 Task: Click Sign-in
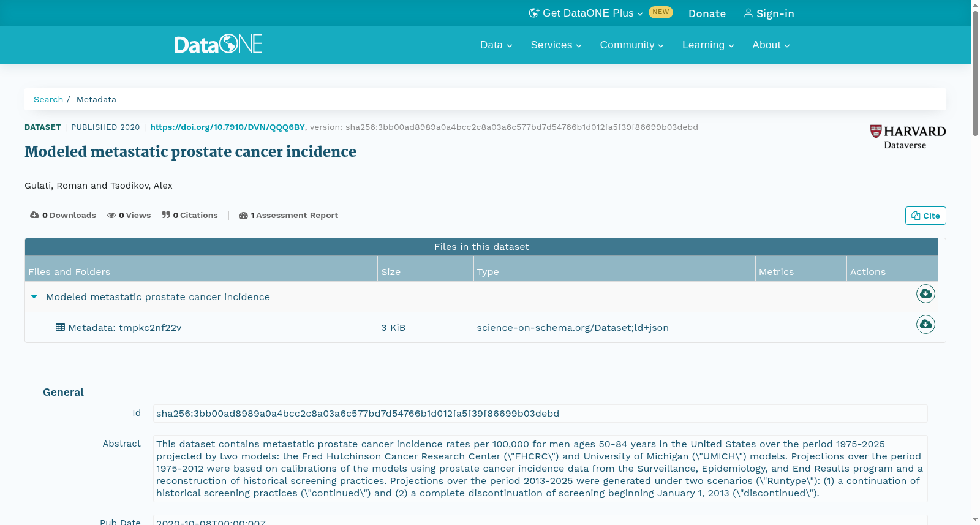769,13
